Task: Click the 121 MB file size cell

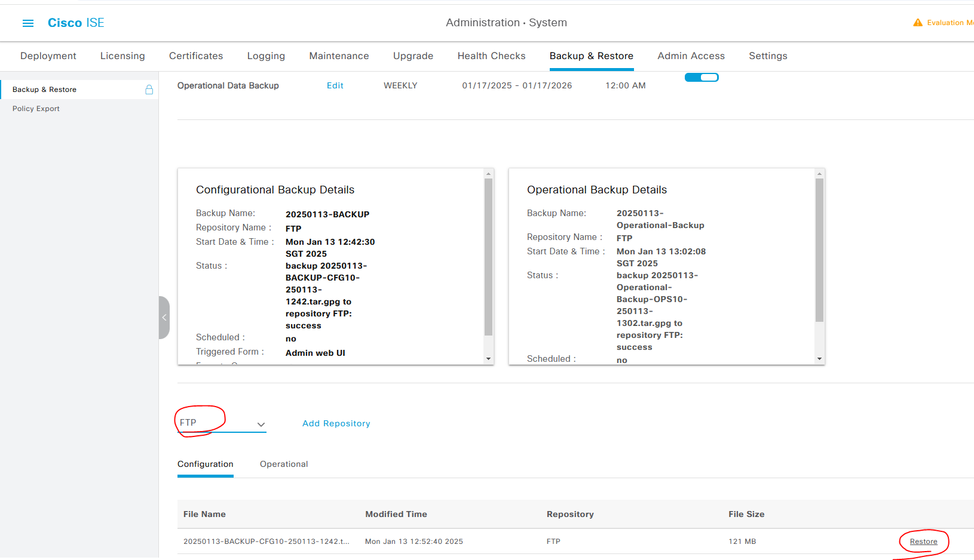Action: (x=742, y=541)
